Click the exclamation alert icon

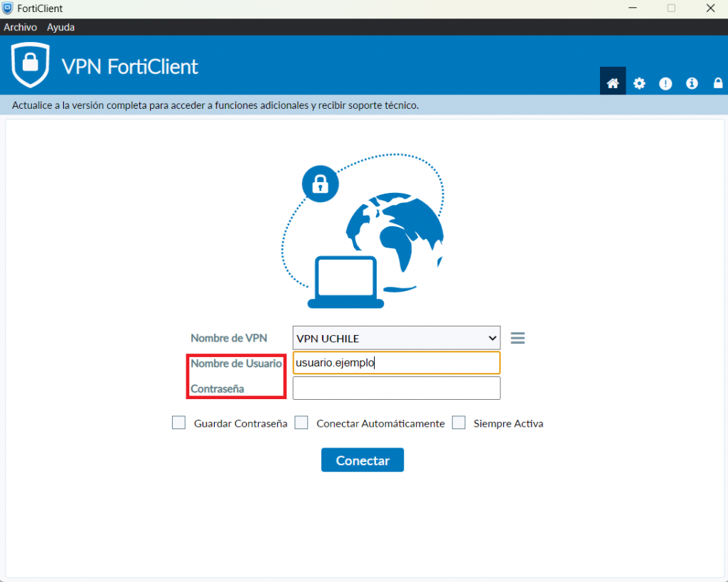[x=665, y=83]
